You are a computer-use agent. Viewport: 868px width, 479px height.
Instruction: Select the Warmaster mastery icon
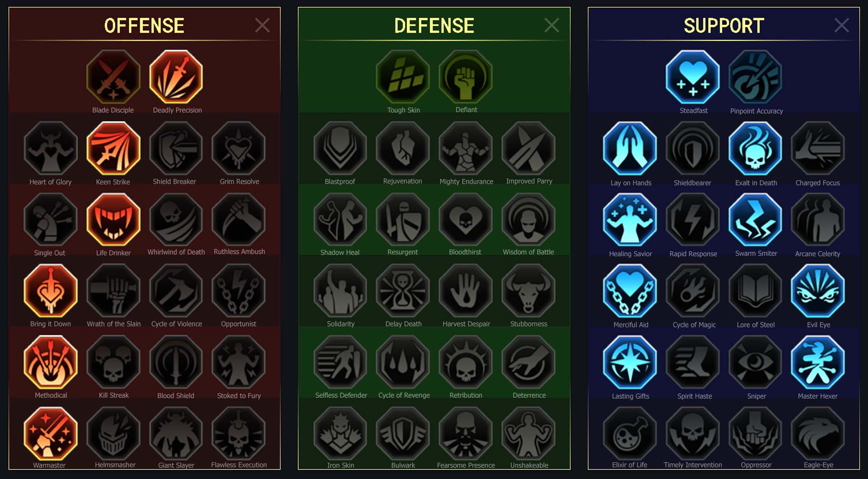point(51,434)
